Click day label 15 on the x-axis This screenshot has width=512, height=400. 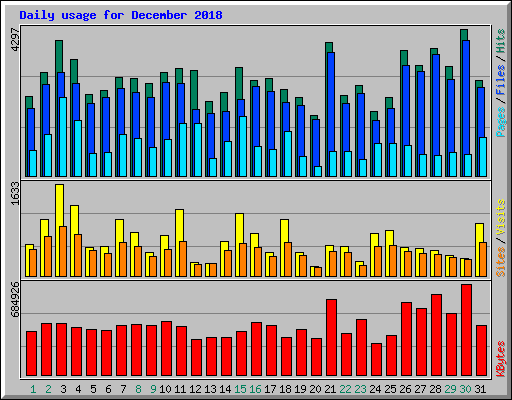pos(240,389)
